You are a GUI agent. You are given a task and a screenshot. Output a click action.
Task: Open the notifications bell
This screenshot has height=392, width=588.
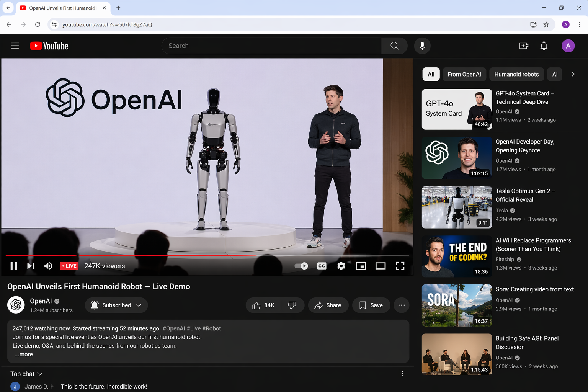point(544,46)
